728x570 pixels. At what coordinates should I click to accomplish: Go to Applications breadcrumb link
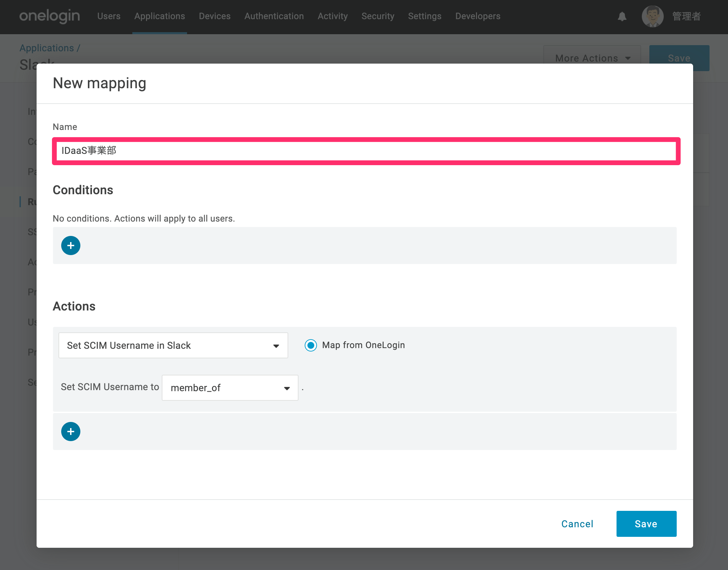47,48
